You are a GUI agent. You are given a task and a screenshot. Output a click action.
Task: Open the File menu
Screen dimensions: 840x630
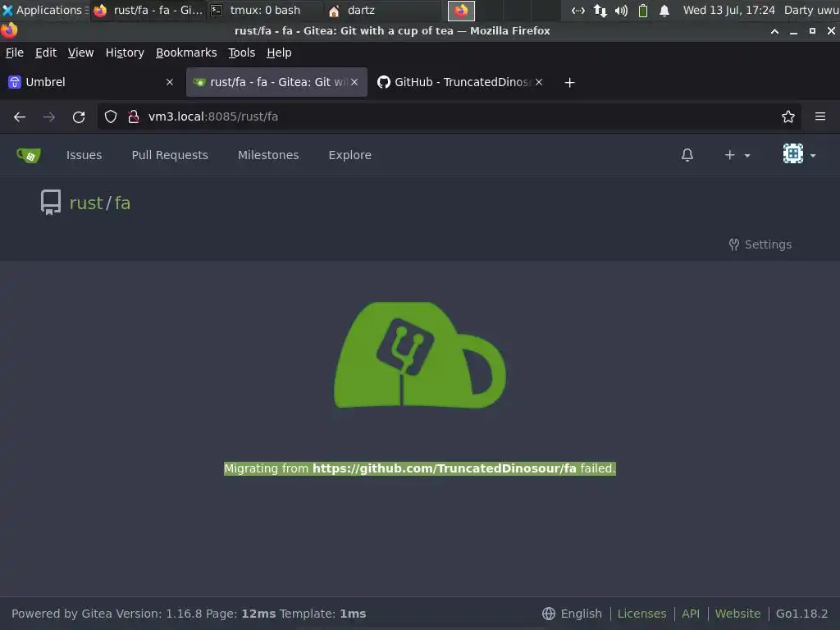click(x=15, y=52)
